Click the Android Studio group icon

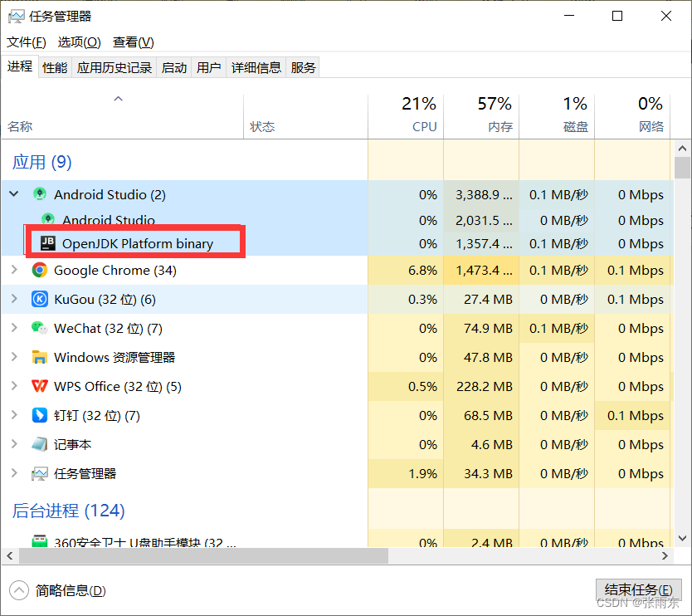point(40,194)
